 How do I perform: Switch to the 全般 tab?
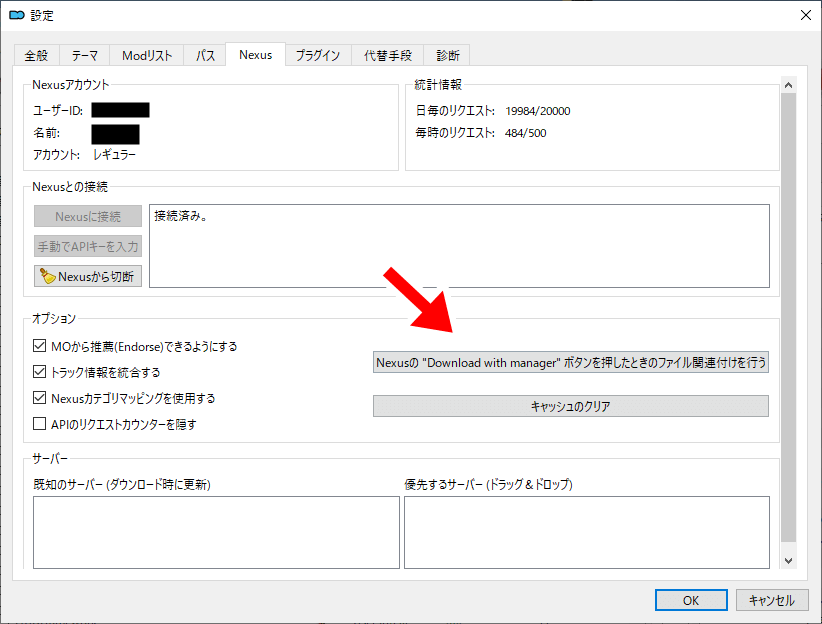pos(36,56)
